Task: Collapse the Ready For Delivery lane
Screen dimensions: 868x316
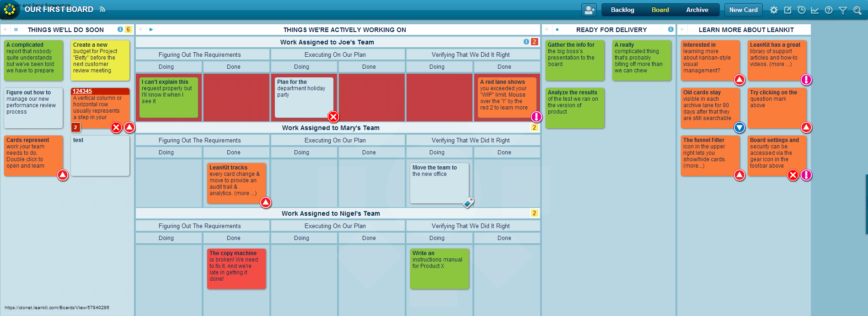Action: 547,29
